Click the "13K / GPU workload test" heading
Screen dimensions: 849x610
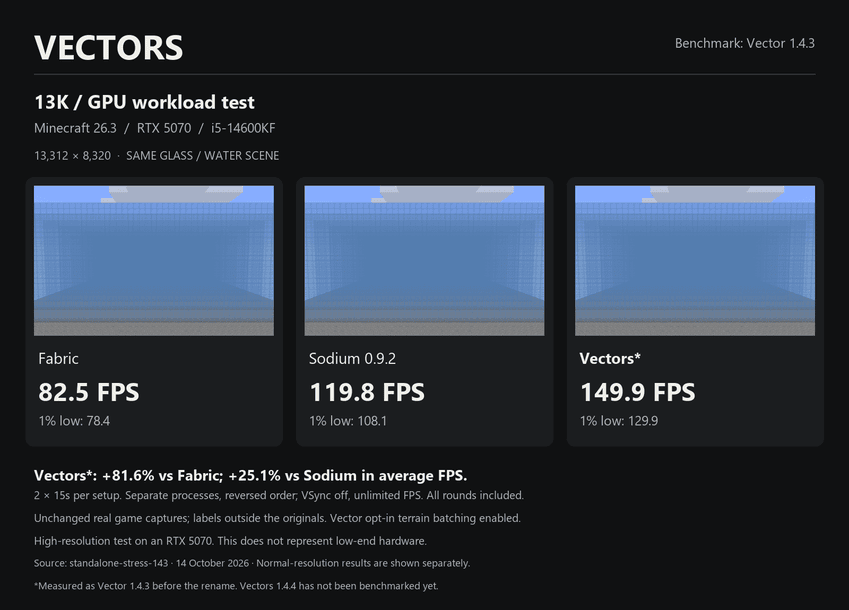(x=145, y=102)
